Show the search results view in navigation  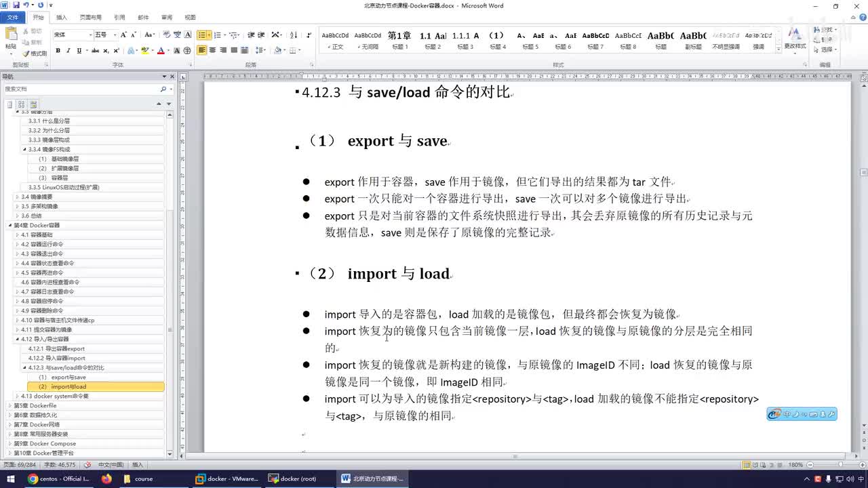[33, 104]
